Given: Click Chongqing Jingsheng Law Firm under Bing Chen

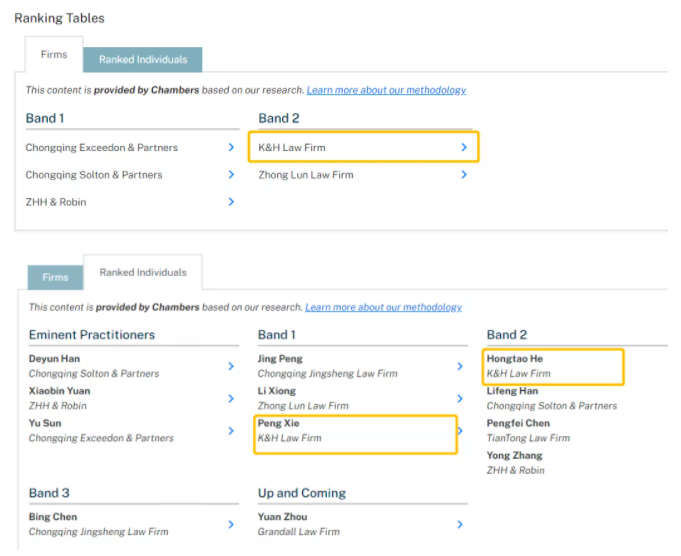Looking at the screenshot, I should (x=99, y=532).
